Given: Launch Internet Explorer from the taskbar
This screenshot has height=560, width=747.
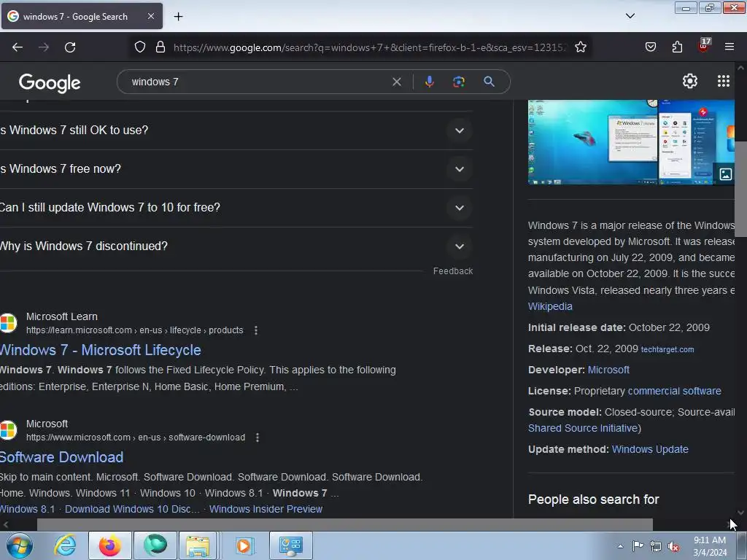Looking at the screenshot, I should click(65, 545).
